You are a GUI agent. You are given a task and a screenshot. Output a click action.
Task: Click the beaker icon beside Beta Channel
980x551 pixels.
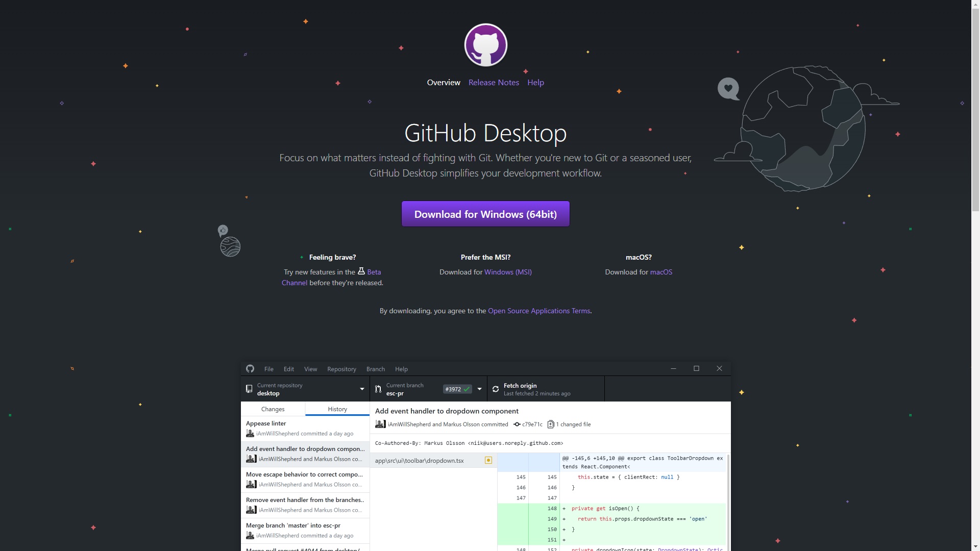pos(361,271)
